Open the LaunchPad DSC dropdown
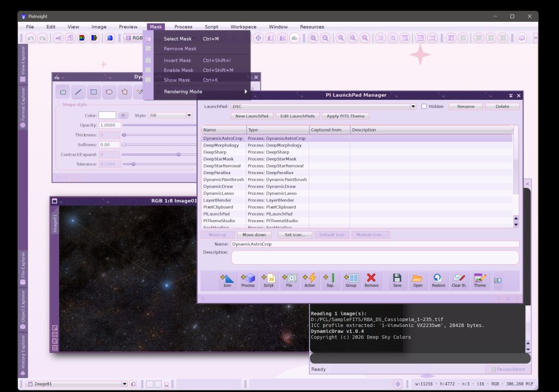Screen dimensions: 559x392 tap(413, 106)
